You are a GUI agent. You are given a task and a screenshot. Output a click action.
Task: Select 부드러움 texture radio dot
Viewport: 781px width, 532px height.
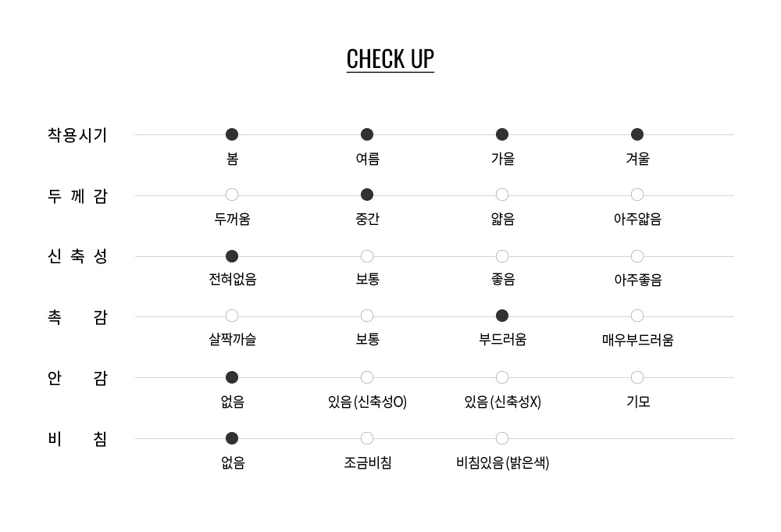(x=502, y=316)
